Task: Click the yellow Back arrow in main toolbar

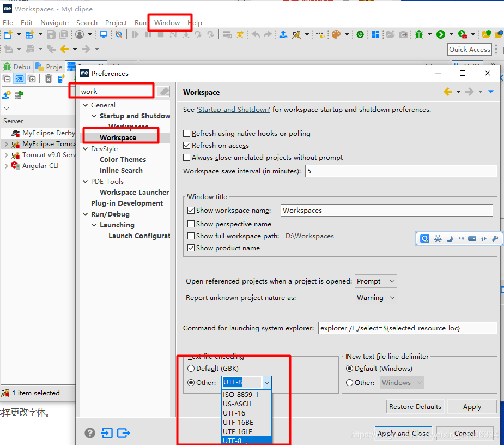Action: [65, 49]
